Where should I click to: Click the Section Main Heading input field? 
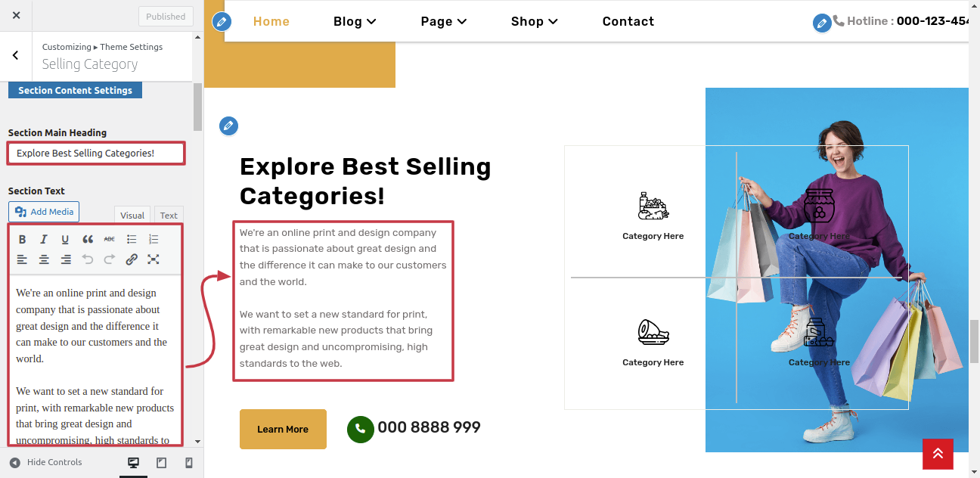coord(95,154)
